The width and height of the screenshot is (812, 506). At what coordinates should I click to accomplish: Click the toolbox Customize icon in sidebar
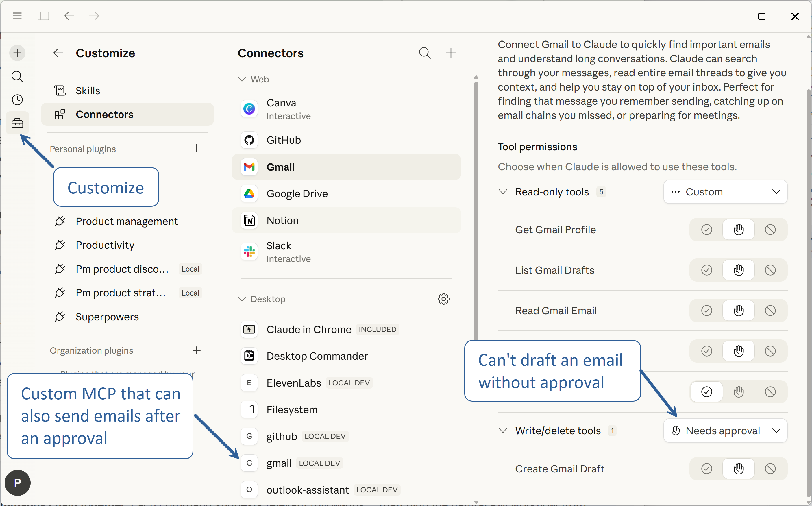coord(17,123)
